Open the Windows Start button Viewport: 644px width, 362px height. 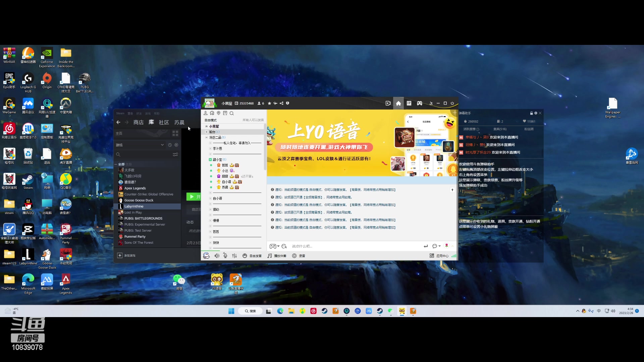(x=231, y=311)
